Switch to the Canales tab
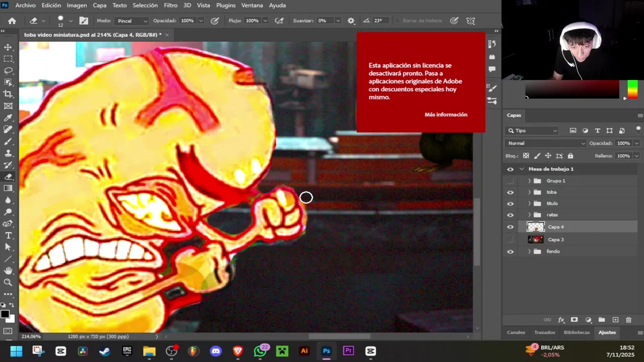 point(516,332)
